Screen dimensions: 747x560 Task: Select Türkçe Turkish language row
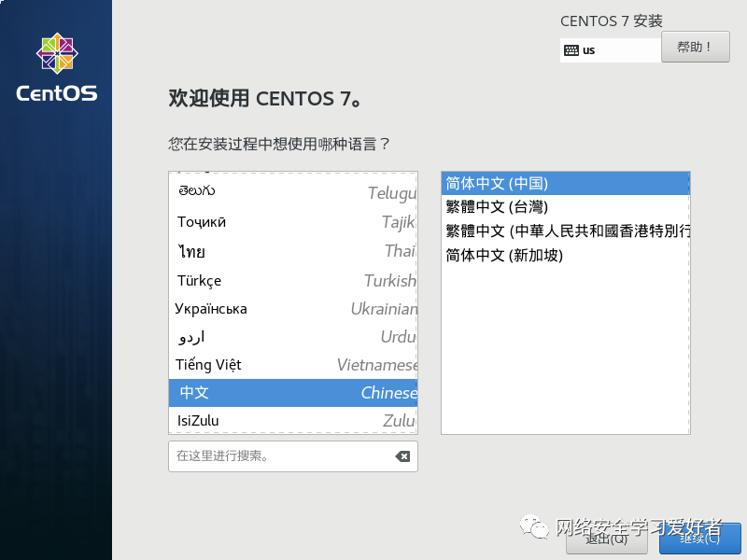tap(293, 281)
